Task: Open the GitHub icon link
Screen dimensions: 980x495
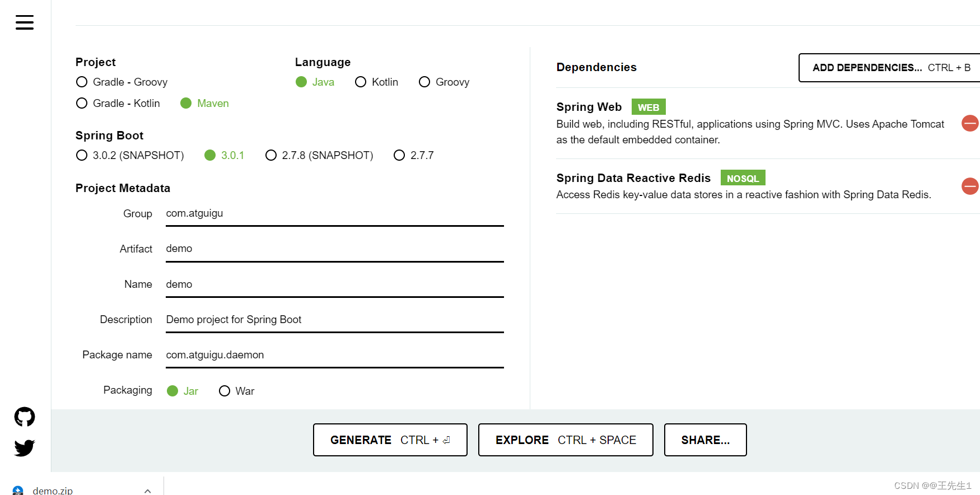Action: coord(25,417)
